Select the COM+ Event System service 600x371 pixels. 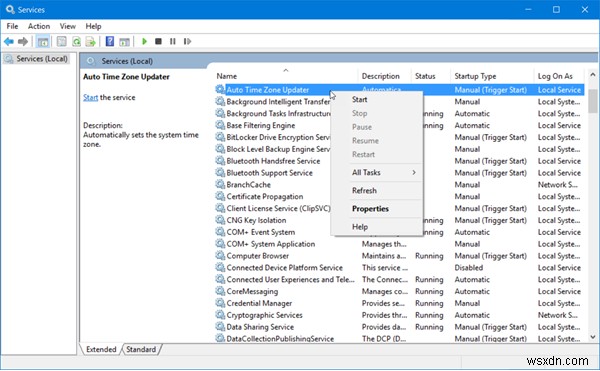pyautogui.click(x=399, y=232)
